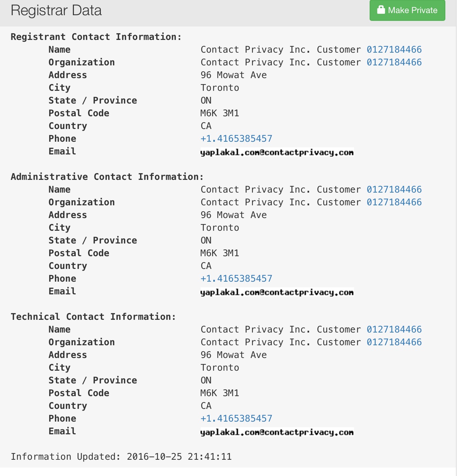
Task: Click the Registrar Data heading
Action: tap(56, 11)
